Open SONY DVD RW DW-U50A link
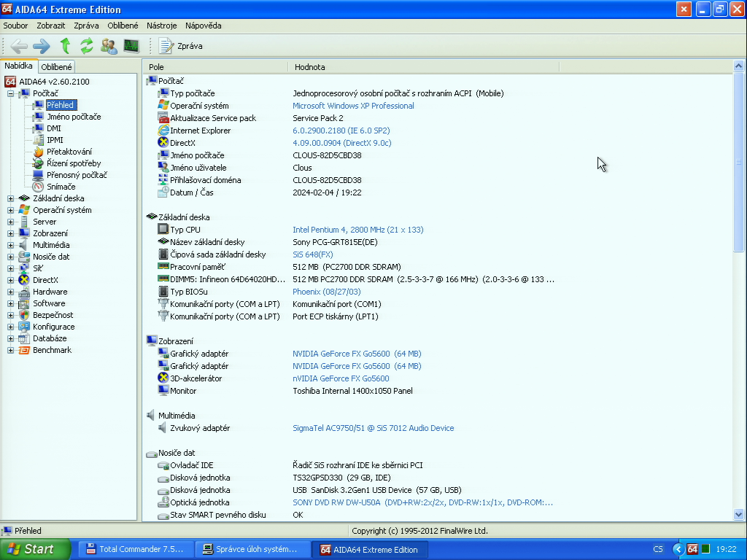 (422, 502)
